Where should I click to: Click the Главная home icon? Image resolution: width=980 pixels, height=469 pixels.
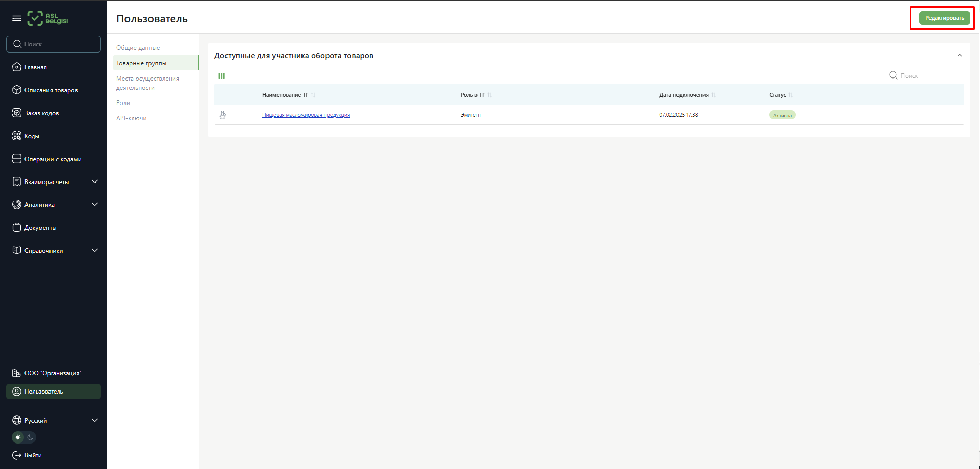click(17, 67)
